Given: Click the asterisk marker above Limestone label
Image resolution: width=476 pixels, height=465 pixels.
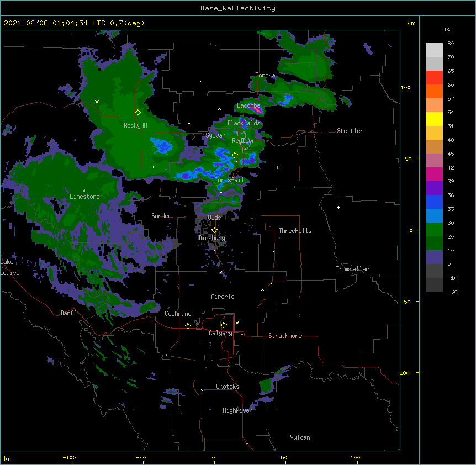Looking at the screenshot, I should pos(84,191).
